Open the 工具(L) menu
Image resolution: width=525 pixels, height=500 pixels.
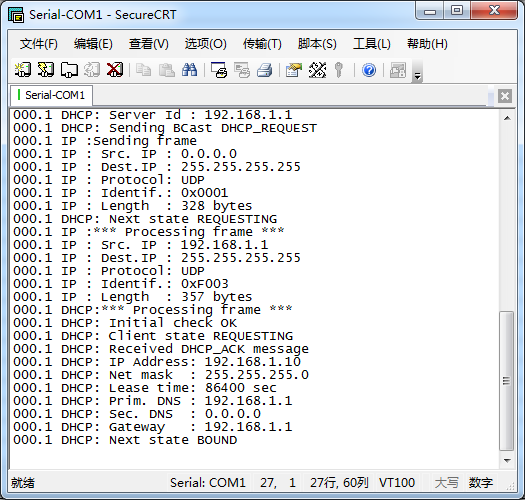pos(372,44)
